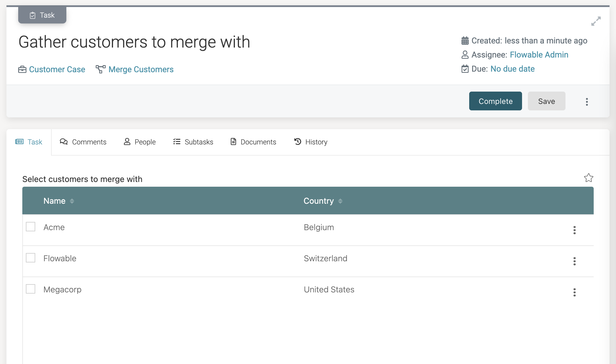Switch to the Comments tab

click(83, 142)
